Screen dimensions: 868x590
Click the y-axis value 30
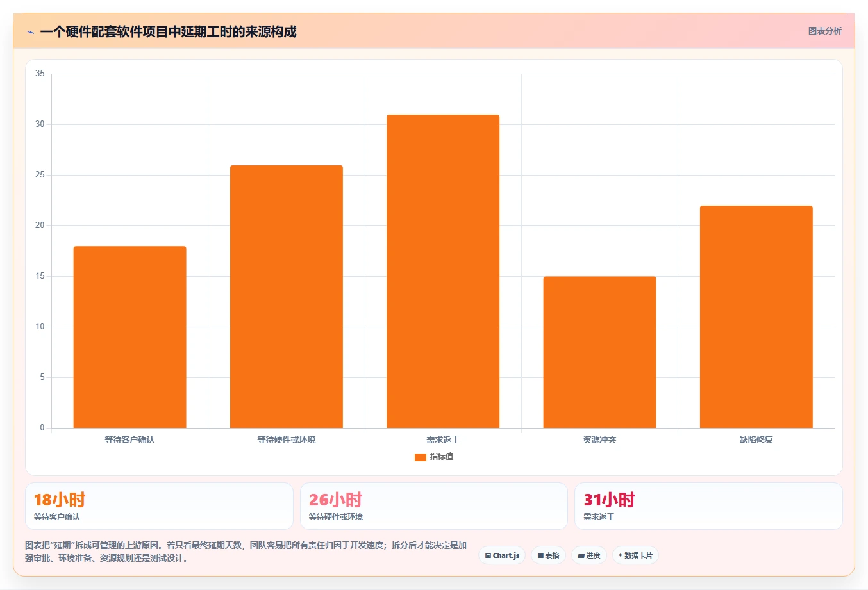click(40, 124)
